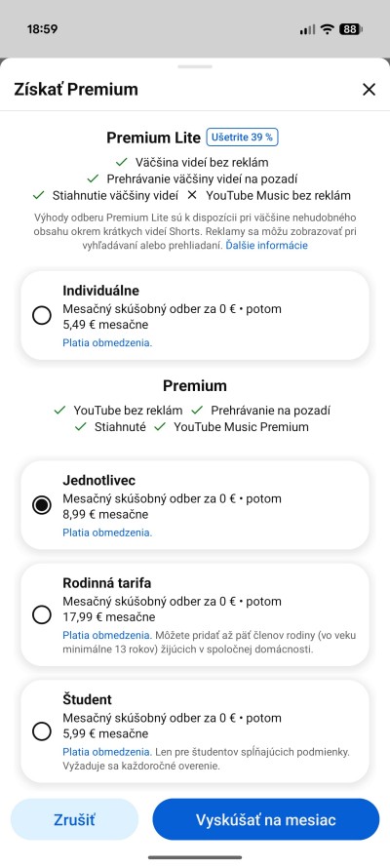Tap the battery indicator in status bar

(351, 29)
